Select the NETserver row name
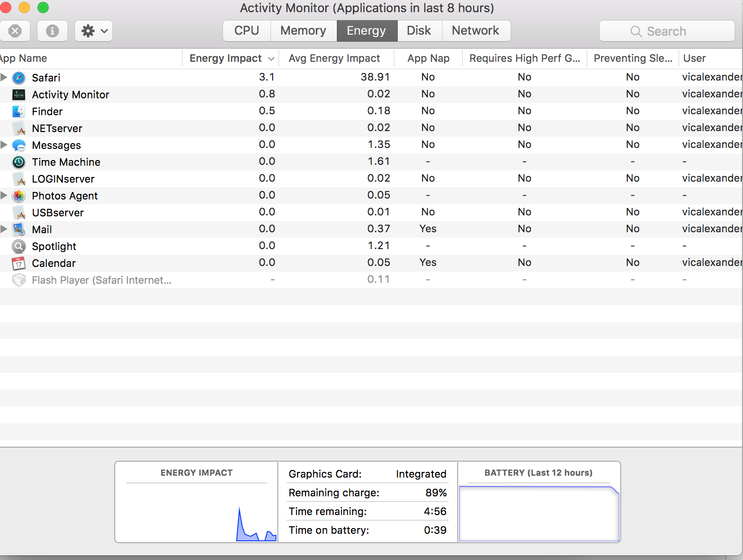The width and height of the screenshot is (743, 560). pyautogui.click(x=57, y=128)
